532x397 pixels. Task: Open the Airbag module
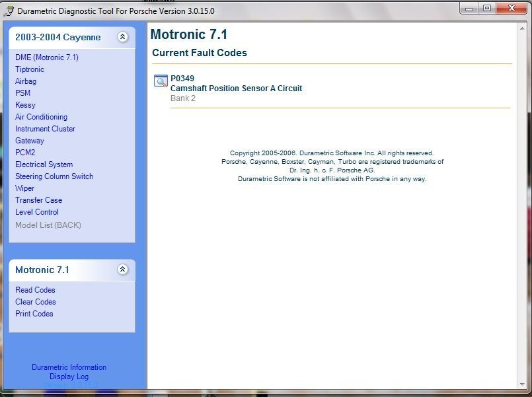click(x=26, y=81)
